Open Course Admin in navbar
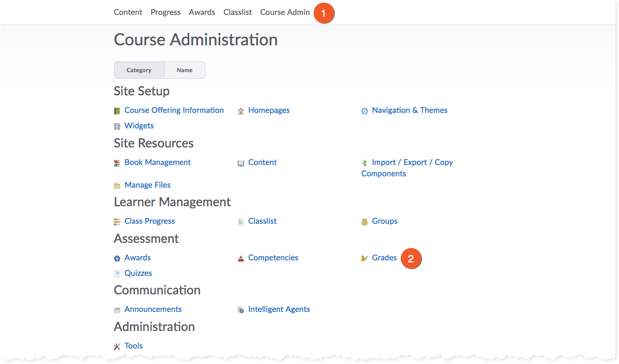The width and height of the screenshot is (619, 364). [285, 12]
